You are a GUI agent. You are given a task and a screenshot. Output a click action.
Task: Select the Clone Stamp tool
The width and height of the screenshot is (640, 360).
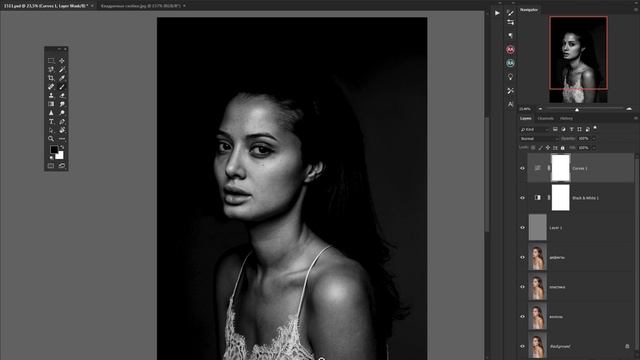(51, 96)
